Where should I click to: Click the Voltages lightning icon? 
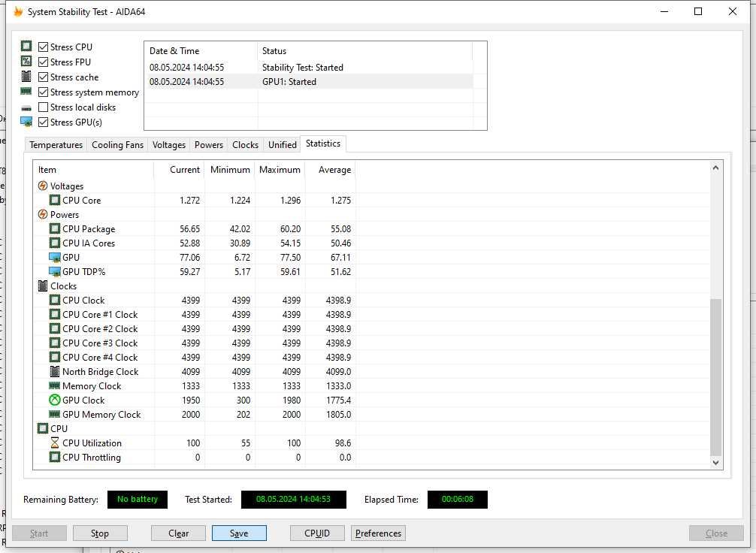(x=42, y=186)
